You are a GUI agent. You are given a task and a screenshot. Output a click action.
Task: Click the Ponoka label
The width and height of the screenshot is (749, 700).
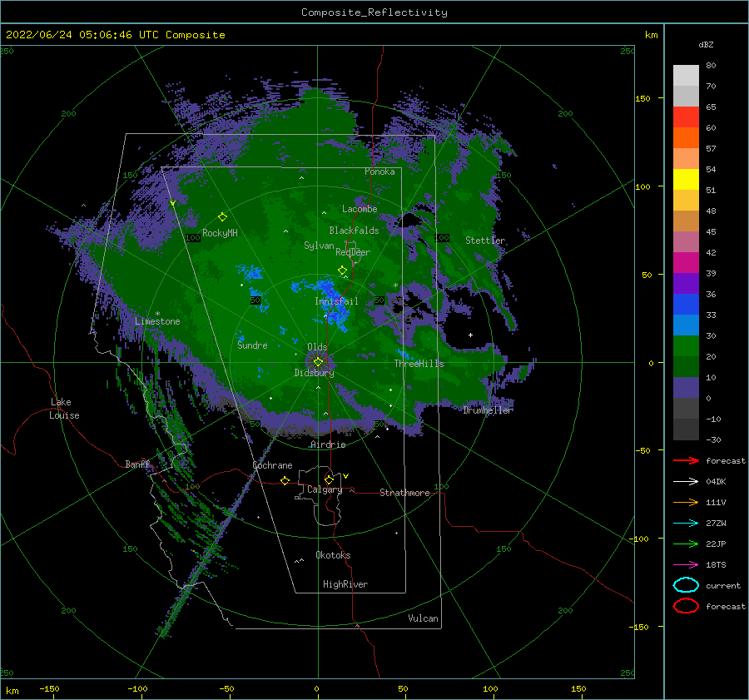pyautogui.click(x=379, y=172)
